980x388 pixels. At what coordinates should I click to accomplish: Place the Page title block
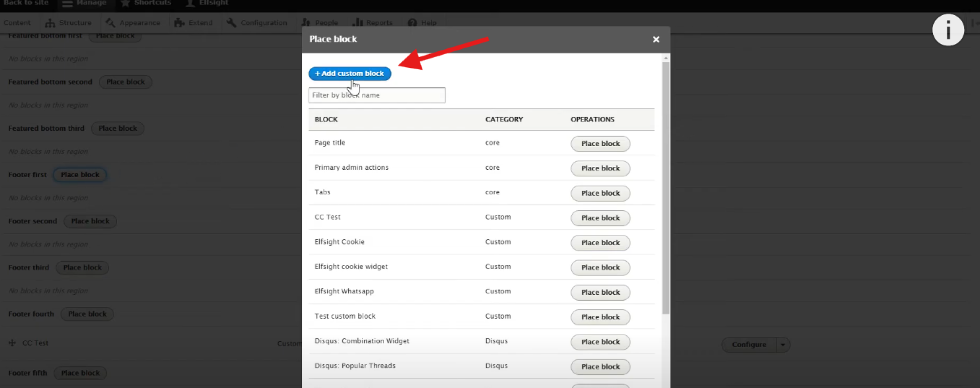click(x=600, y=143)
